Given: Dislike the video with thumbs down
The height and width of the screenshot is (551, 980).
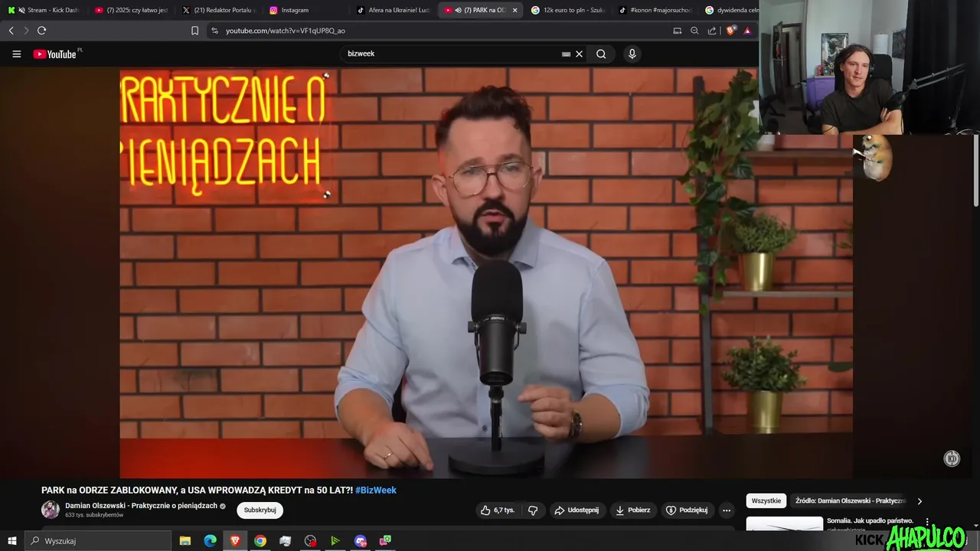Looking at the screenshot, I should (x=533, y=510).
